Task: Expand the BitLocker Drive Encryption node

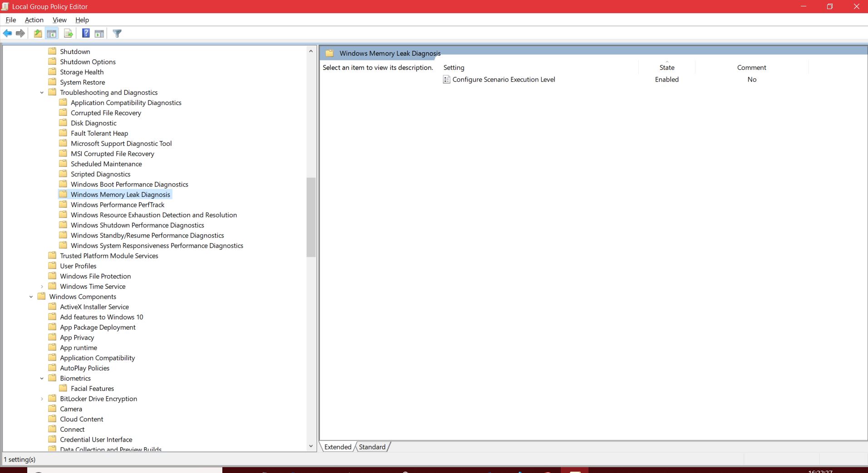Action: pyautogui.click(x=42, y=399)
